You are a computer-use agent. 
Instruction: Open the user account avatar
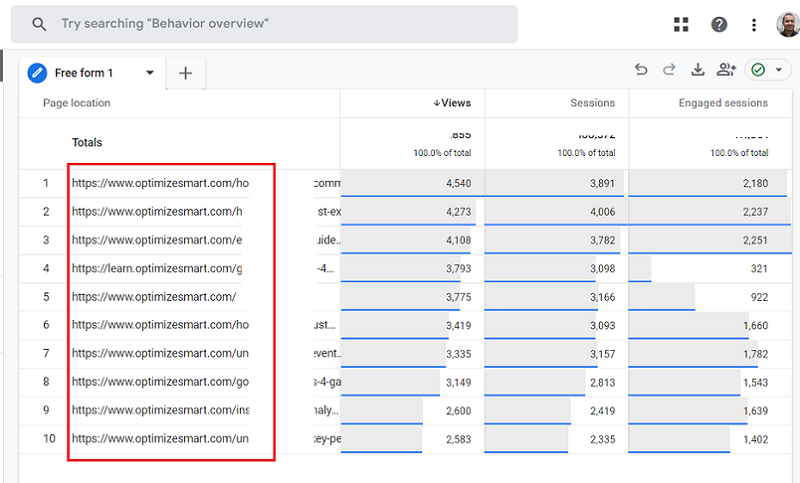pos(788,24)
